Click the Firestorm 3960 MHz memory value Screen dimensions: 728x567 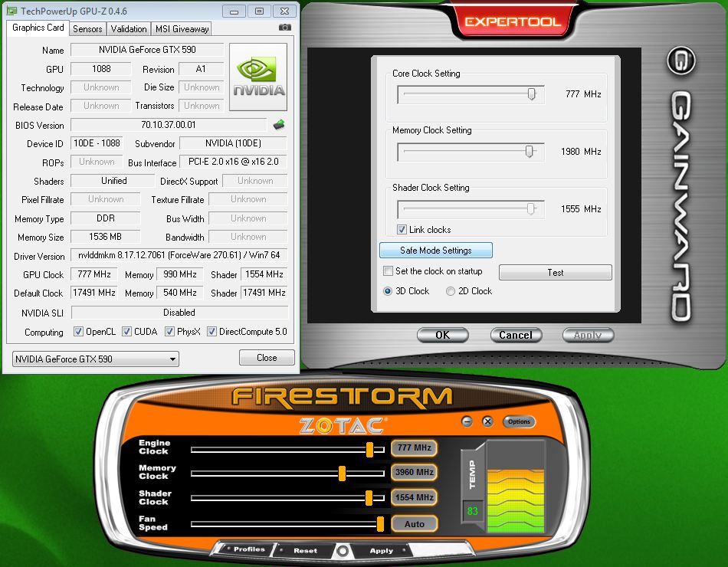point(414,472)
